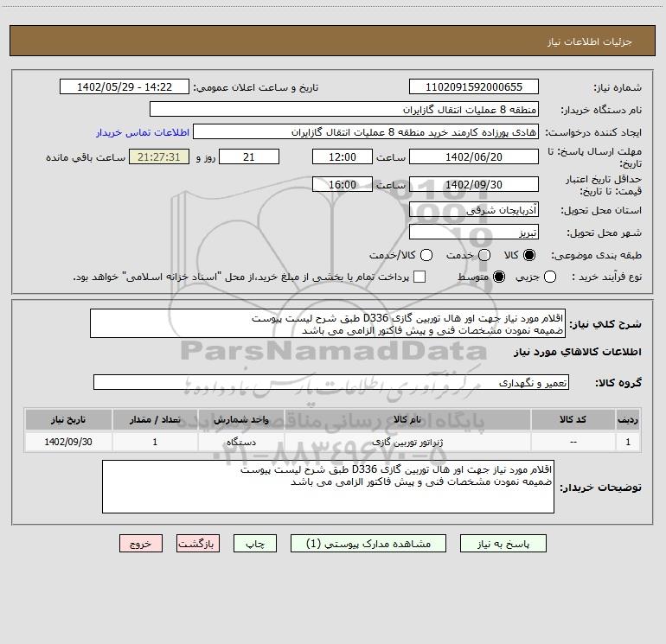Click the ساعت باقی مانده label
Image resolution: width=666 pixels, height=644 pixels.
[86, 157]
